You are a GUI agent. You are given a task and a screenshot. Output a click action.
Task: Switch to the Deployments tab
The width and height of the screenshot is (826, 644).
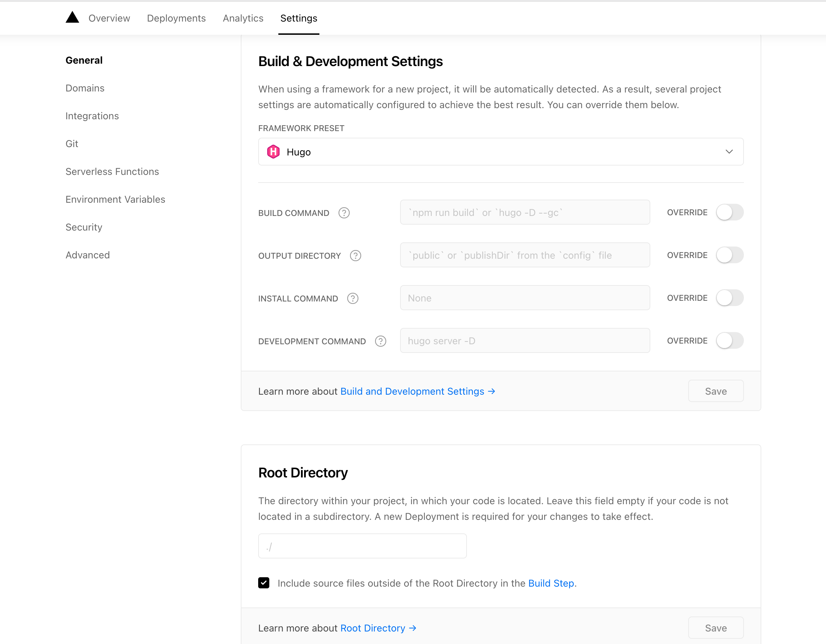(176, 18)
